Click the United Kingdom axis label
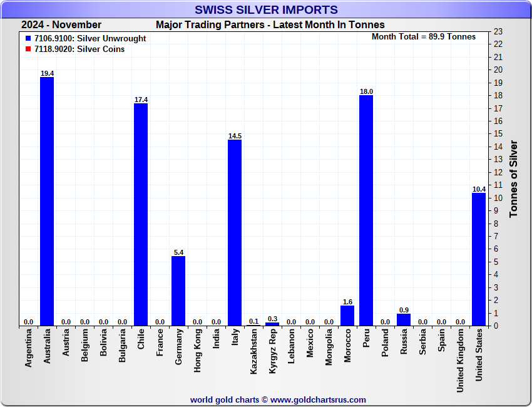532x407 pixels. point(460,361)
